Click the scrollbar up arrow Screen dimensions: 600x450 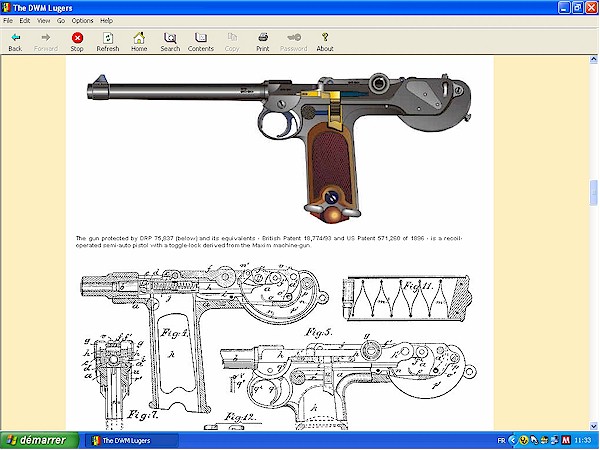[593, 59]
